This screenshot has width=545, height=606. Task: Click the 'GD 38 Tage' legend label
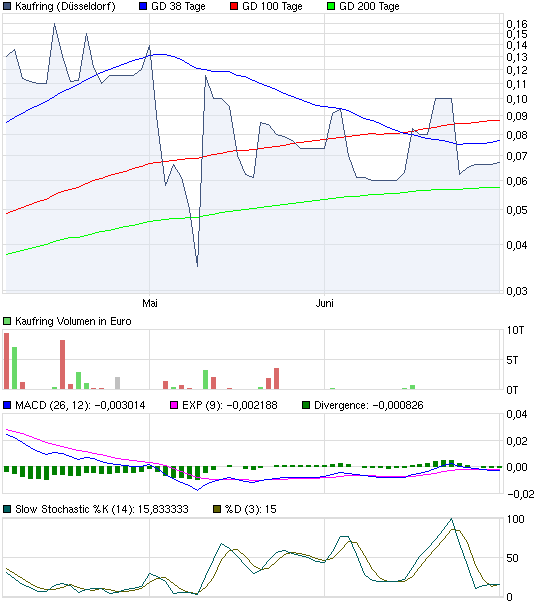[x=178, y=7]
